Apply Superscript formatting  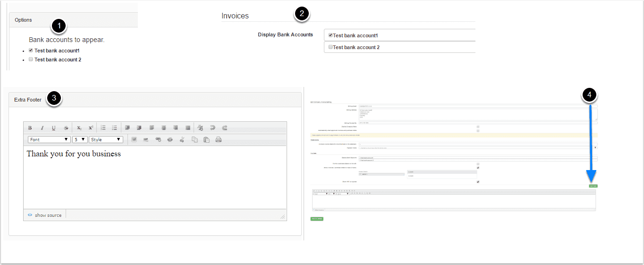[x=91, y=128]
